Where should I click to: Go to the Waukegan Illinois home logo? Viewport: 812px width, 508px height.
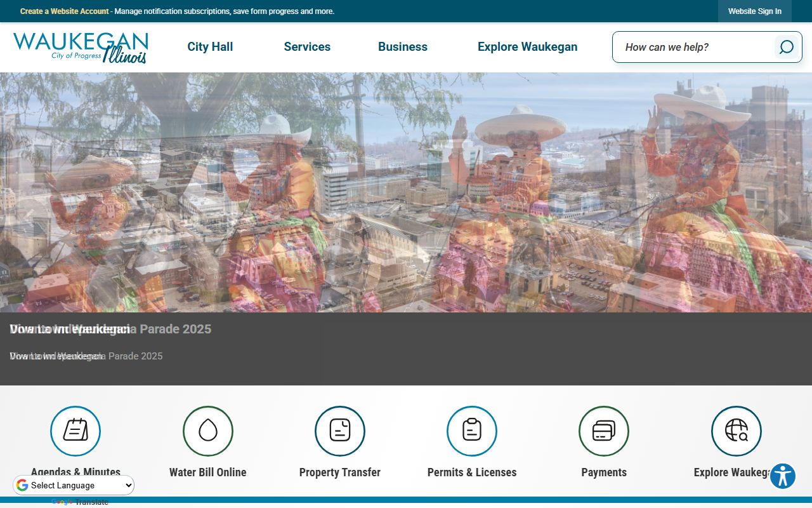pos(81,48)
